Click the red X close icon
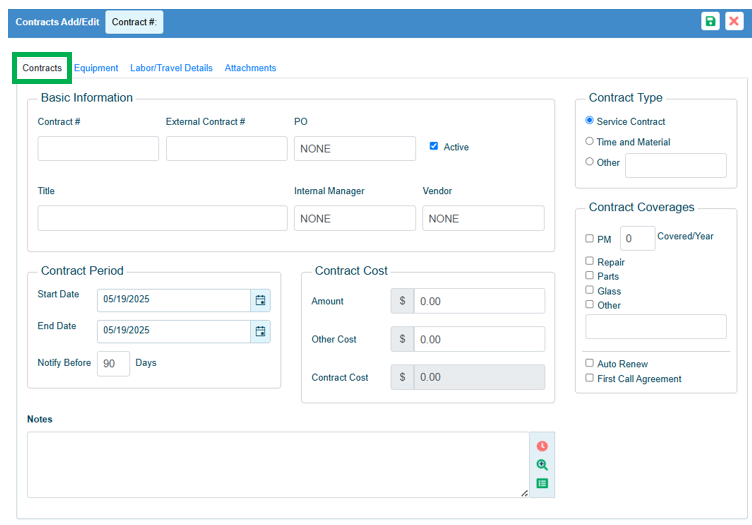 pos(734,22)
